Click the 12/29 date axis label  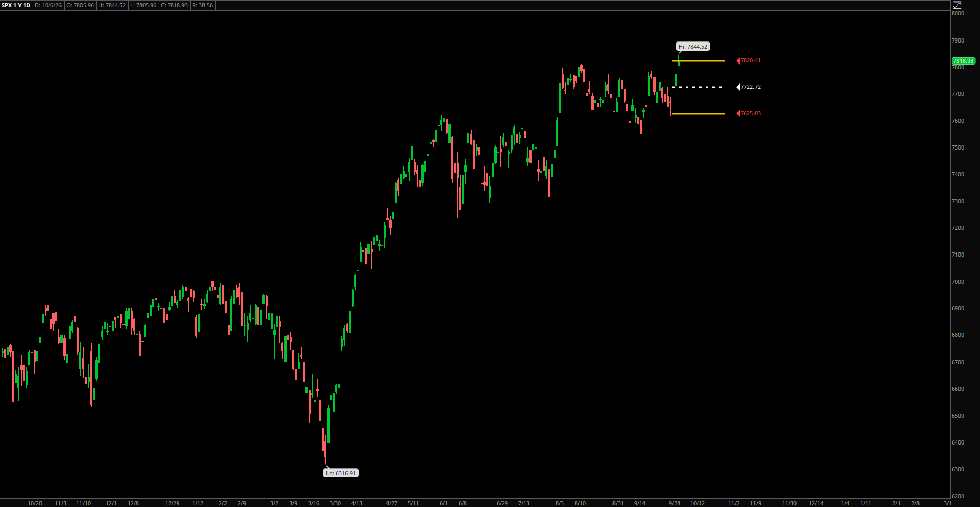coord(172,503)
